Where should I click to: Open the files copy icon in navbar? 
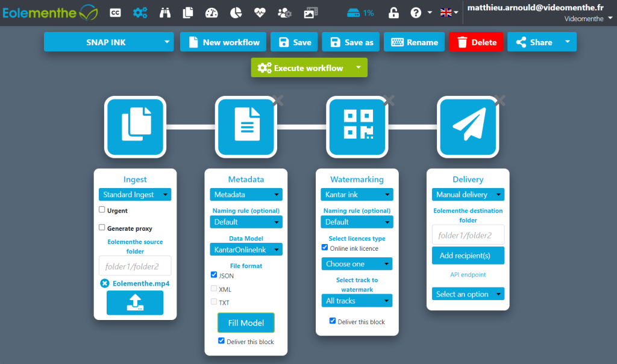click(x=188, y=13)
